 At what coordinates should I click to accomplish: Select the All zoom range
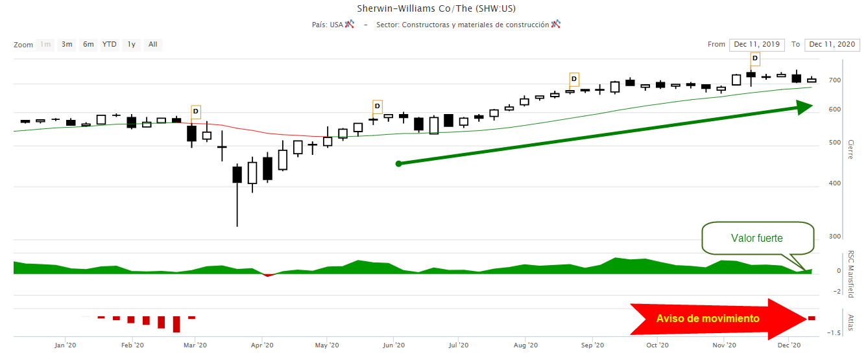pos(152,45)
